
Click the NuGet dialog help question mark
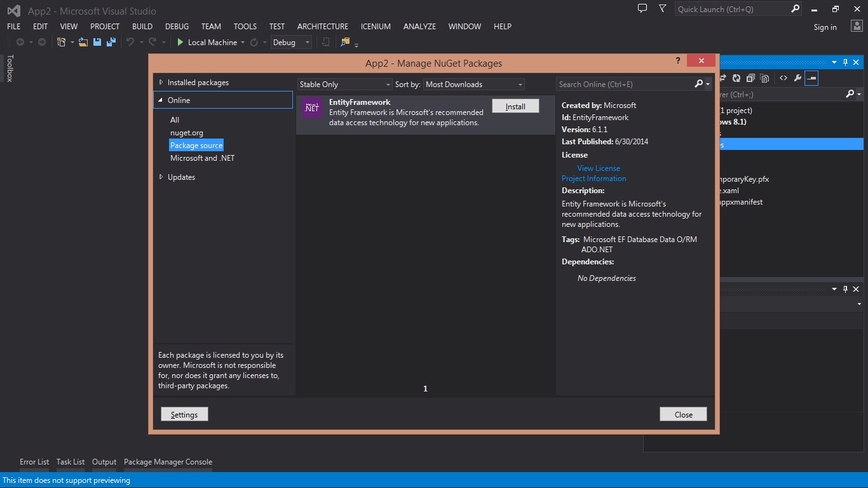click(x=678, y=60)
